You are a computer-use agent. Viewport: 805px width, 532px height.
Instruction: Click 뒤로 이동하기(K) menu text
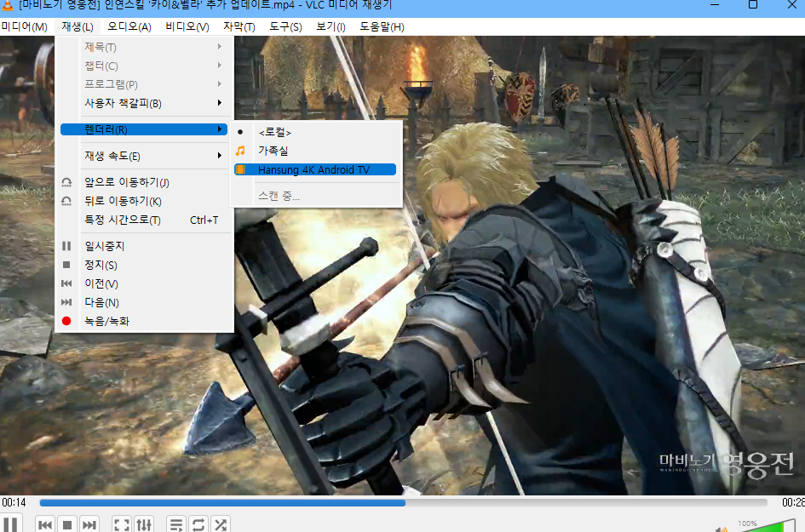124,201
